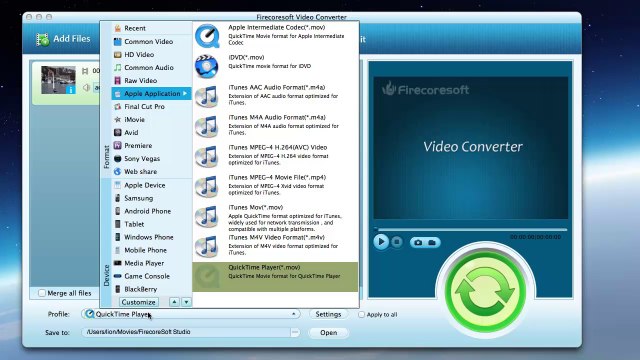The image size is (640, 360).
Task: Open the snapshot folder icon
Action: pos(432,242)
